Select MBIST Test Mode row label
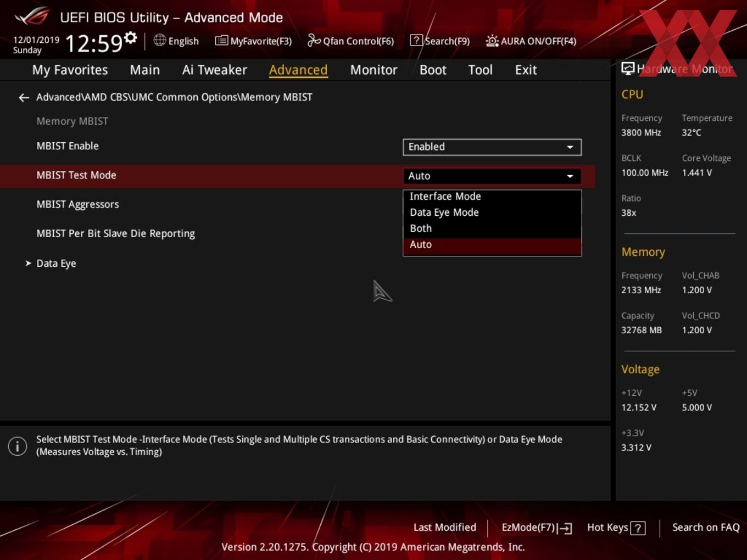Image resolution: width=747 pixels, height=560 pixels. 76,175
